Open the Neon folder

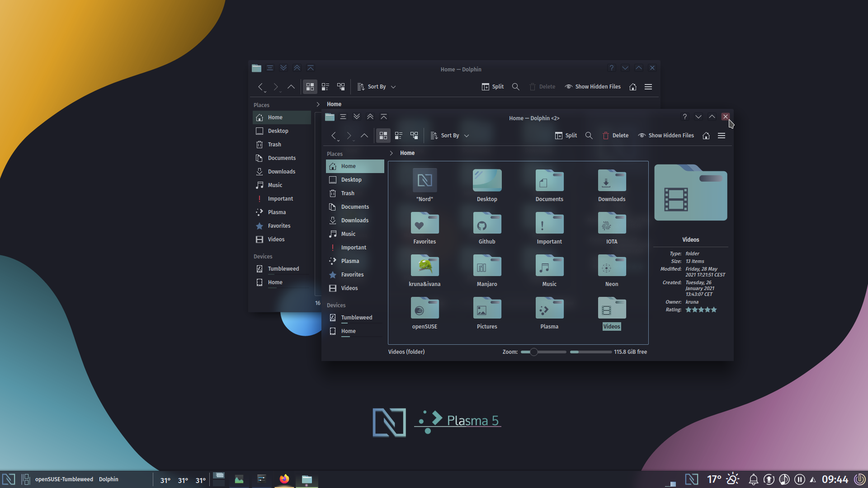click(612, 265)
